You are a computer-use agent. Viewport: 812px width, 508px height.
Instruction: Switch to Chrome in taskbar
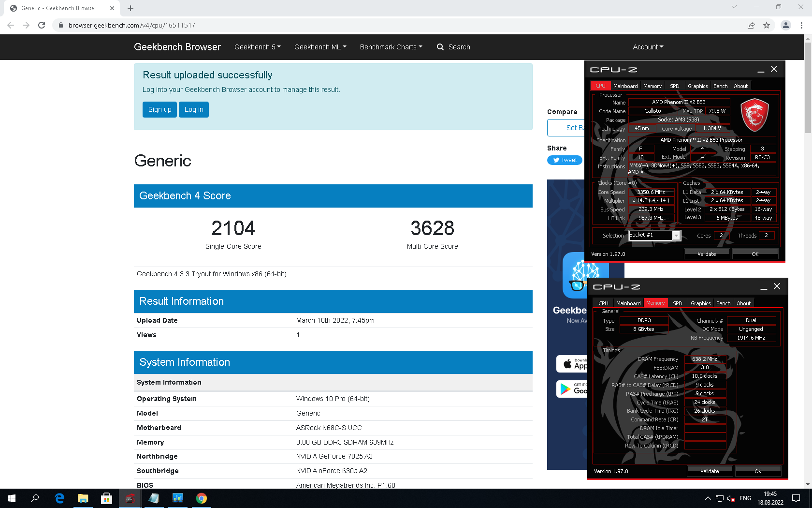tap(202, 498)
